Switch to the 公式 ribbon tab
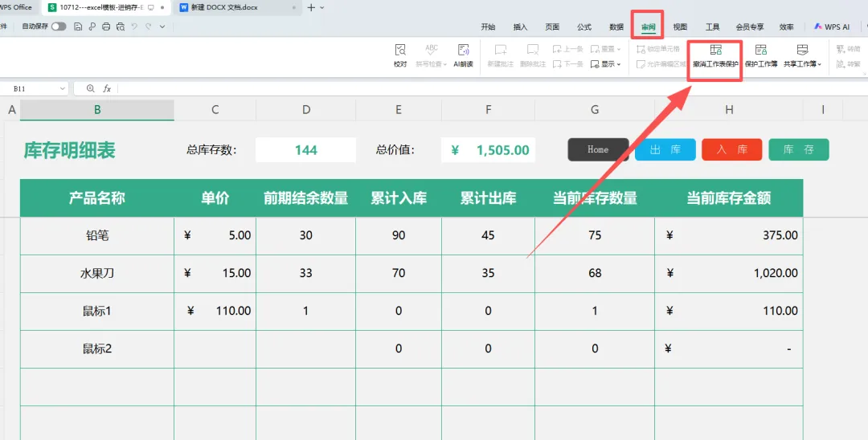Screen dimensions: 868x440 [x=584, y=26]
